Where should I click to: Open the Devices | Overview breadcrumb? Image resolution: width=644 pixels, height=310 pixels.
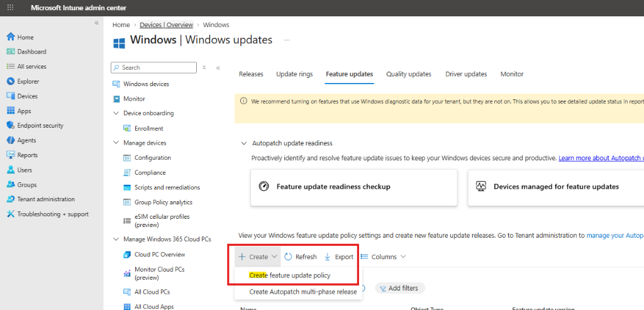click(x=166, y=25)
